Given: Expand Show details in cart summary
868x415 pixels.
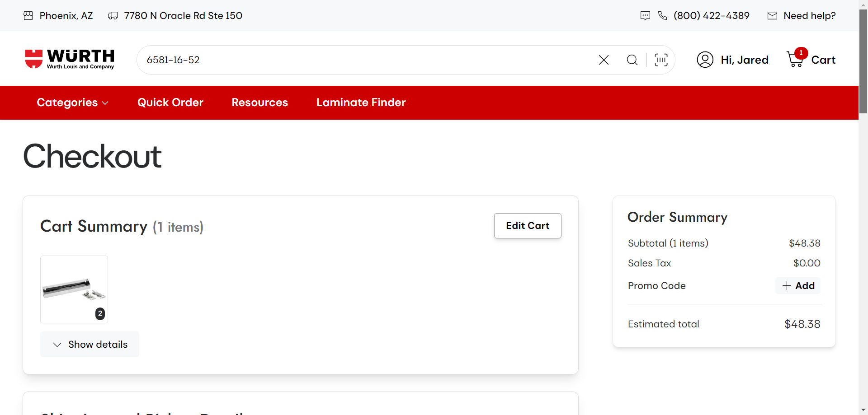Looking at the screenshot, I should tap(90, 345).
